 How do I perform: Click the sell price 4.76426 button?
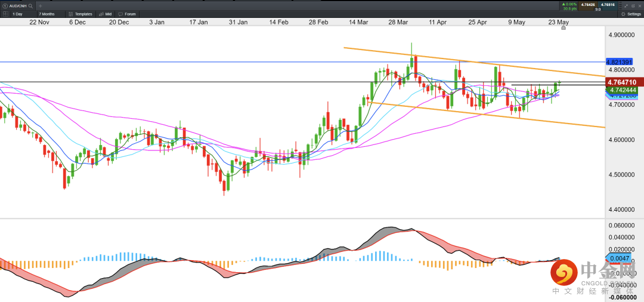tap(588, 5)
